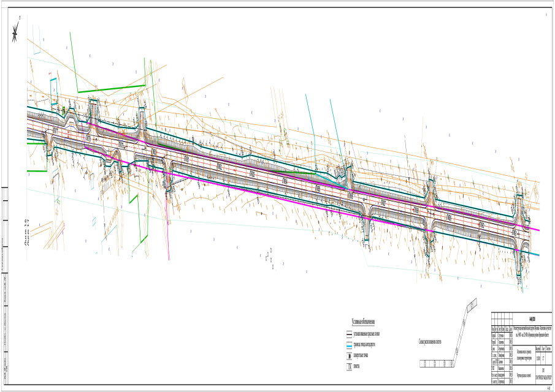Click the red line legend sample
The width and height of the screenshot is (555, 392).
pyautogui.click(x=348, y=335)
